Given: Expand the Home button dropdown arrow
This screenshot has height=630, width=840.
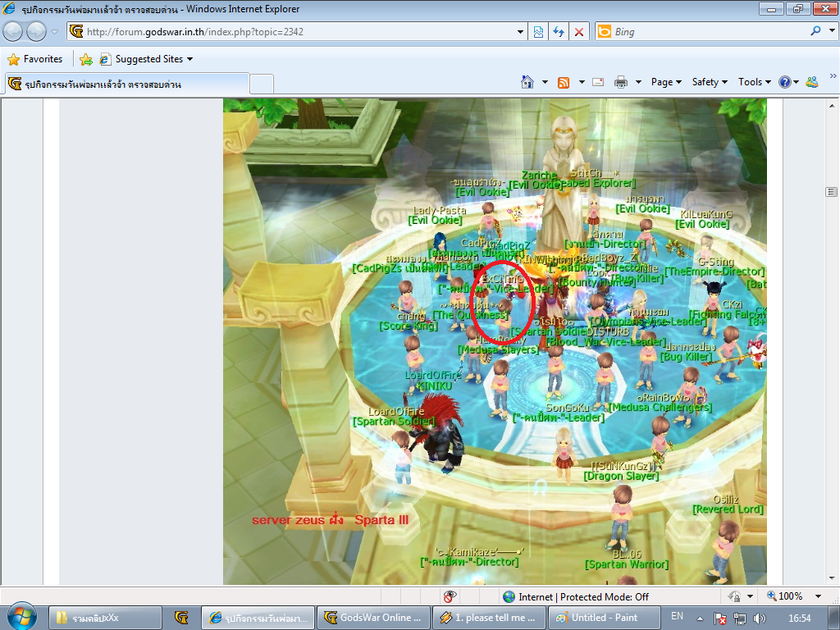Looking at the screenshot, I should coord(545,83).
